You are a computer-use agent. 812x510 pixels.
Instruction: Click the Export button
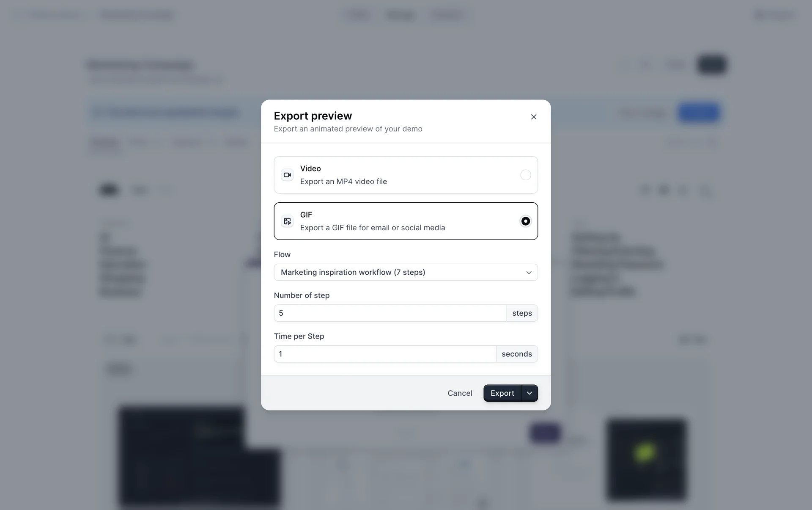tap(502, 393)
